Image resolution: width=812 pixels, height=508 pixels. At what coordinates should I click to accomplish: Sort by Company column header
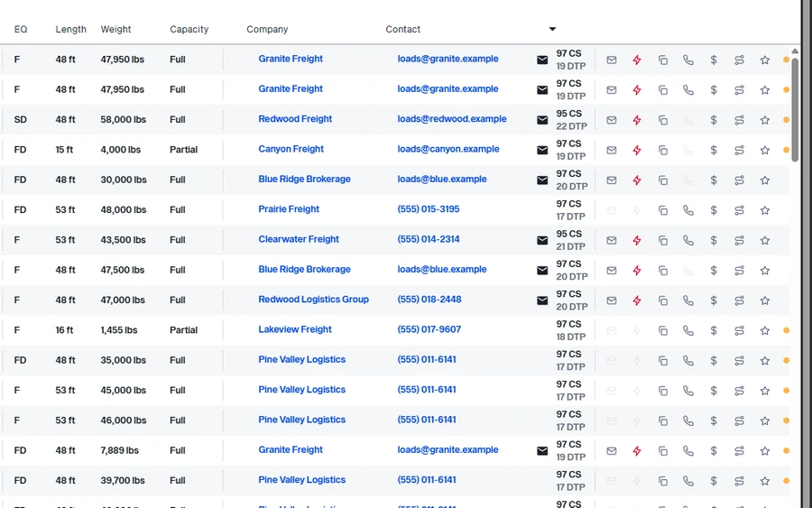click(x=267, y=30)
